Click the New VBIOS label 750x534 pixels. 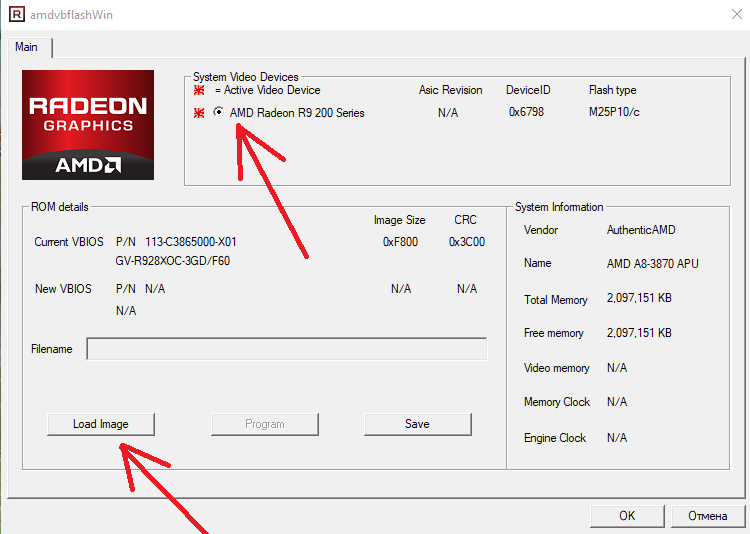(x=63, y=289)
